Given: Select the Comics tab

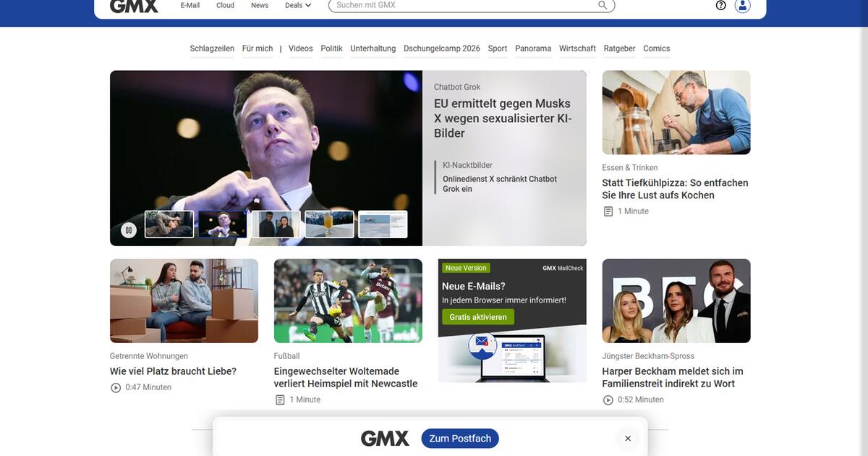Looking at the screenshot, I should (657, 48).
